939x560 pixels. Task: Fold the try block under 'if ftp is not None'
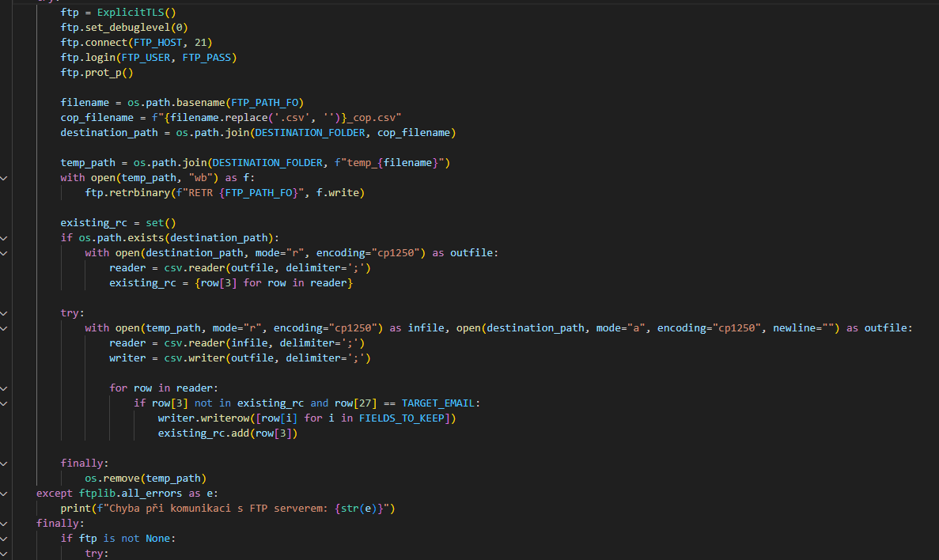point(4,554)
